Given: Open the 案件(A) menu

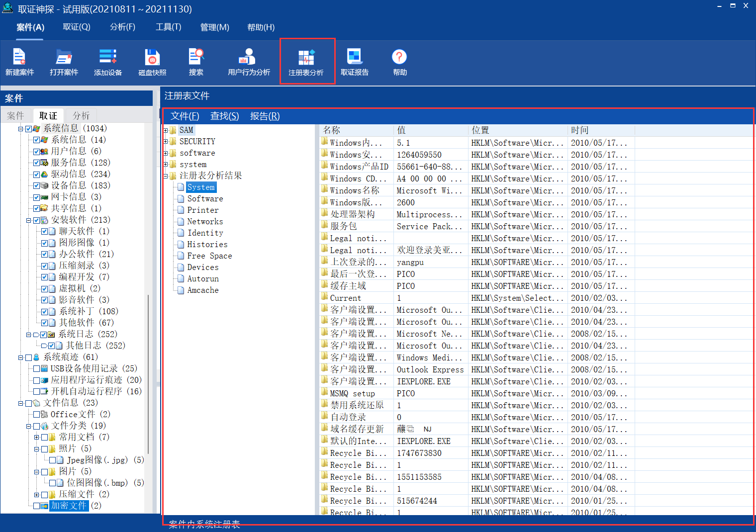Looking at the screenshot, I should click(30, 27).
